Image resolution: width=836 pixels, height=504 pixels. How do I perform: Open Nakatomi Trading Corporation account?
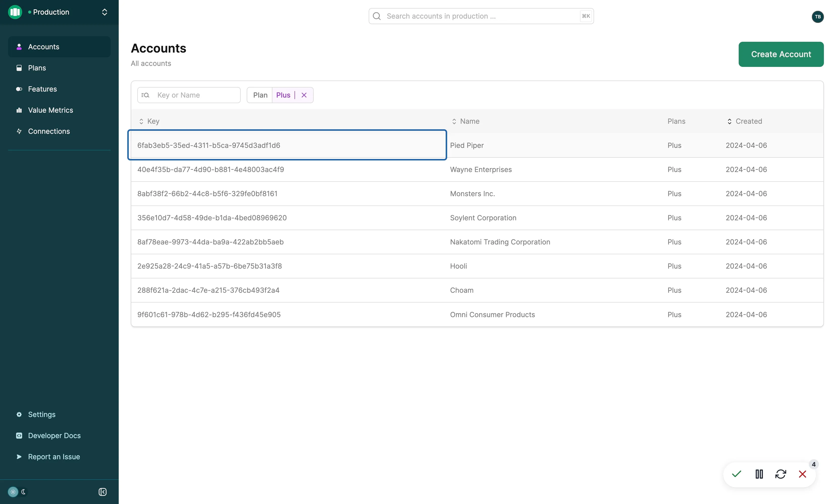pyautogui.click(x=477, y=242)
